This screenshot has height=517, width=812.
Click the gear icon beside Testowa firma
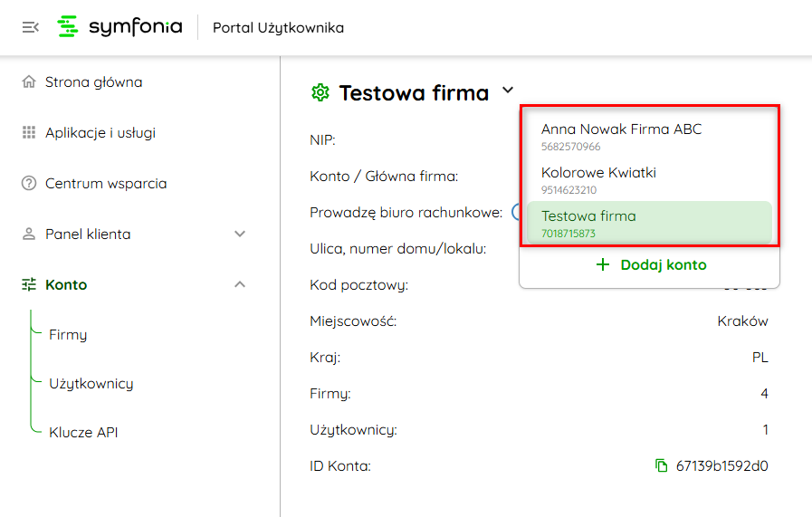[320, 92]
